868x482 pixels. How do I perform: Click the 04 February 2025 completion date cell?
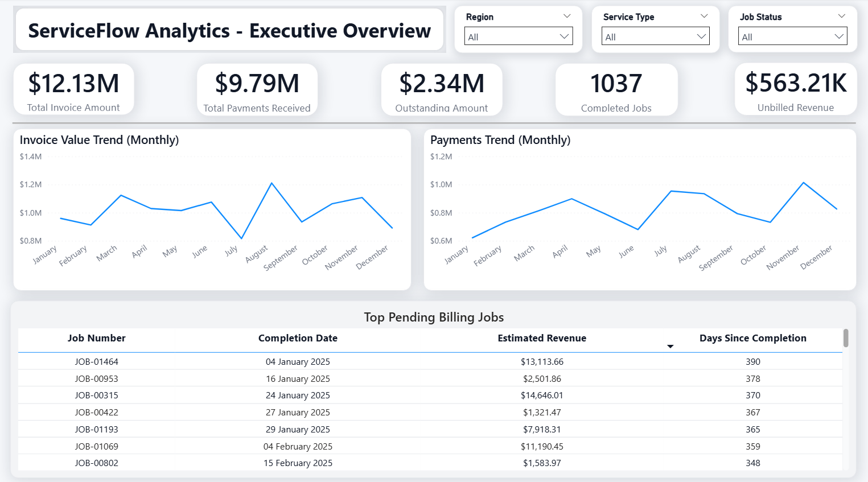click(298, 446)
